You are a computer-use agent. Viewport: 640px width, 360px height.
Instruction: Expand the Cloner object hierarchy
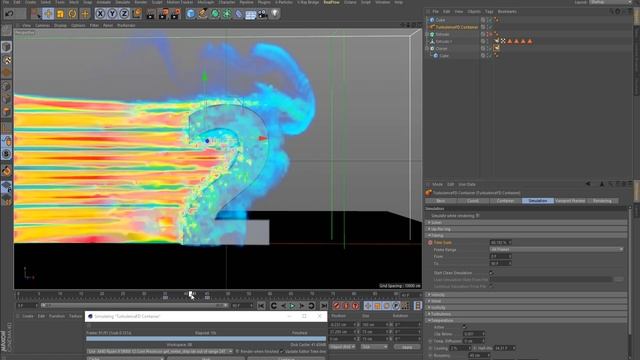click(427, 48)
